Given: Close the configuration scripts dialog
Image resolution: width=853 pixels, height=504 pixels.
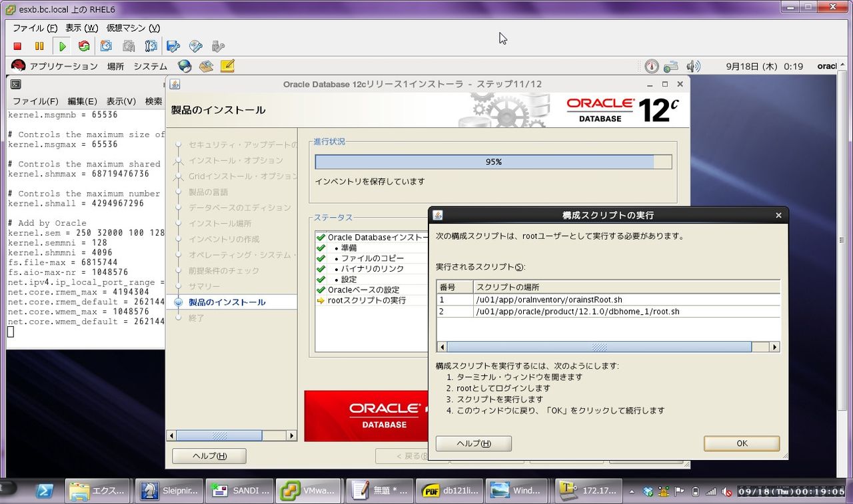Looking at the screenshot, I should tap(778, 215).
